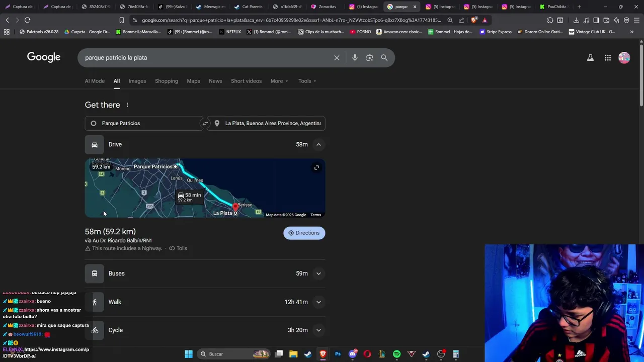
Task: Open Google Lens image search
Action: point(369,58)
